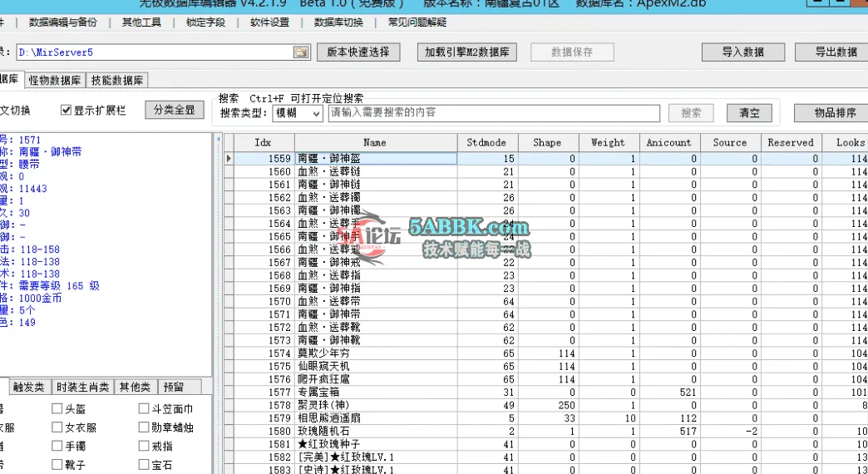Select 南疆·御神带 row name
This screenshot has width=868, height=474.
click(x=376, y=314)
